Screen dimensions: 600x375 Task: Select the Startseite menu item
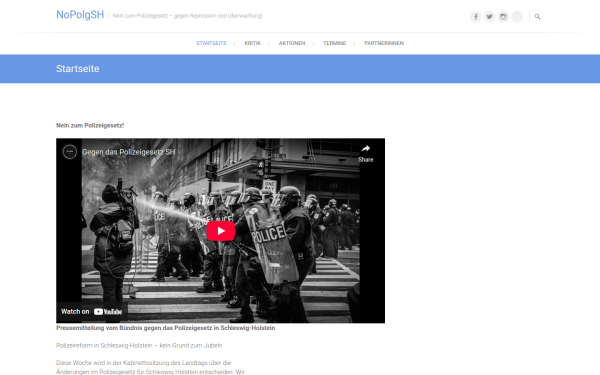(211, 43)
